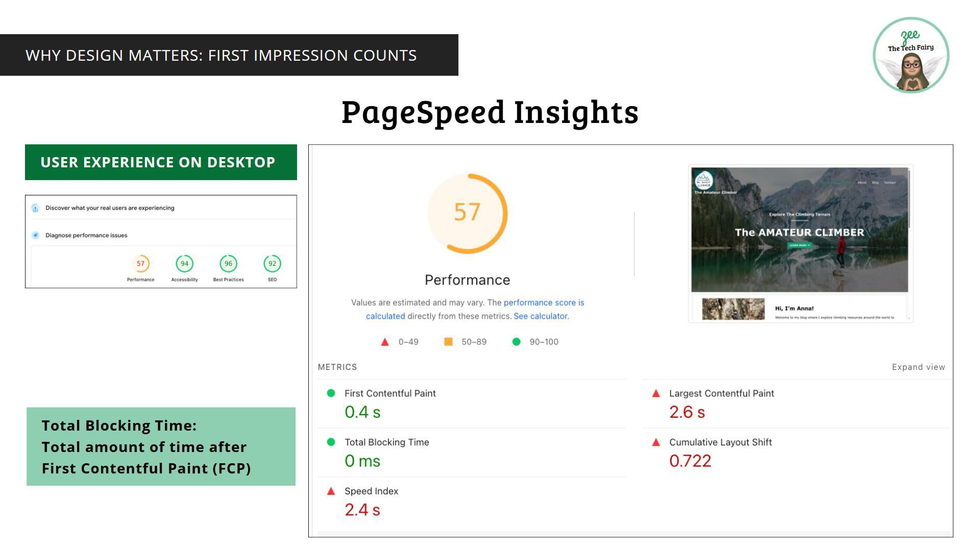Click icon beside Discover what real users experience
The width and height of the screenshot is (980, 551).
[35, 208]
